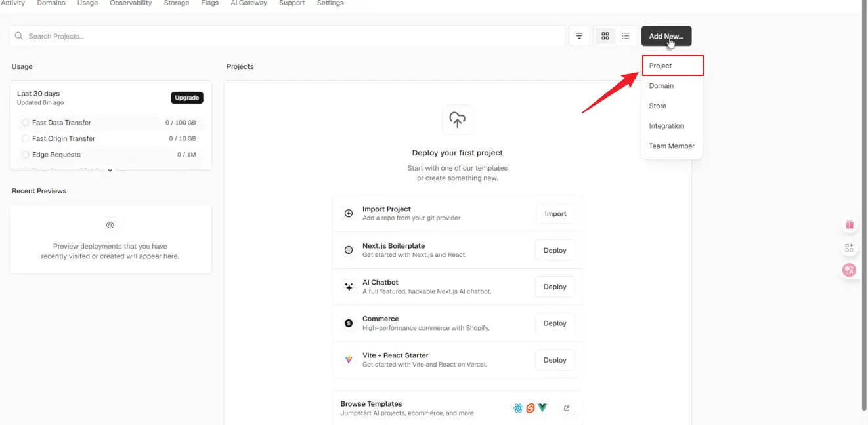Screen dimensions: 868x425
Task: Open the filter options icon
Action: coord(579,36)
